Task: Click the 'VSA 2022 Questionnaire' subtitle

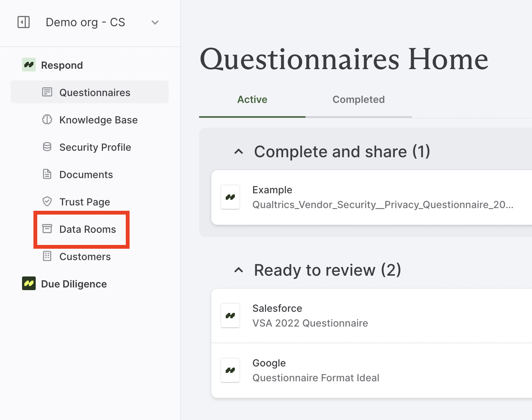Action: click(x=310, y=323)
